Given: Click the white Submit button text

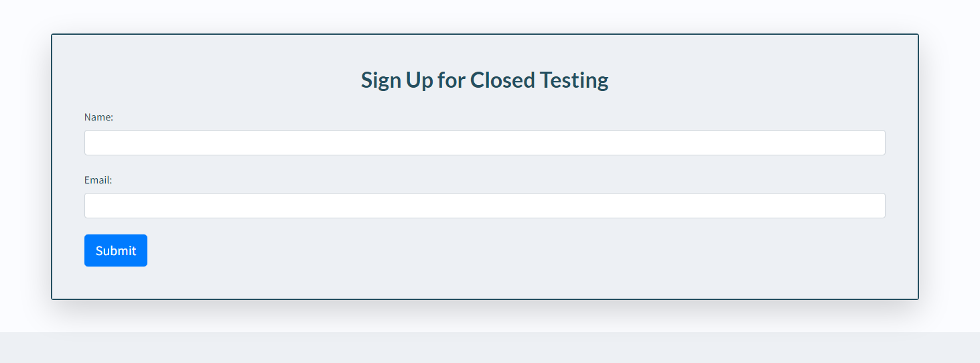Looking at the screenshot, I should [116, 250].
